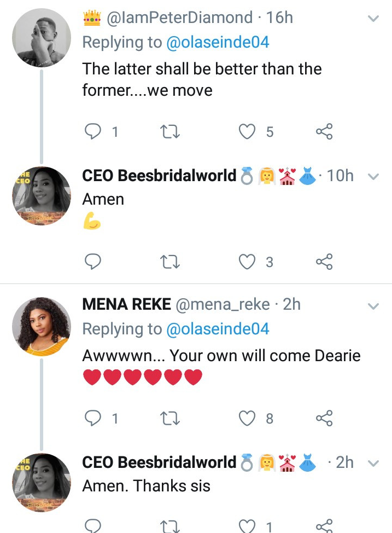Share IamPeterDiamond's tweet

(324, 131)
